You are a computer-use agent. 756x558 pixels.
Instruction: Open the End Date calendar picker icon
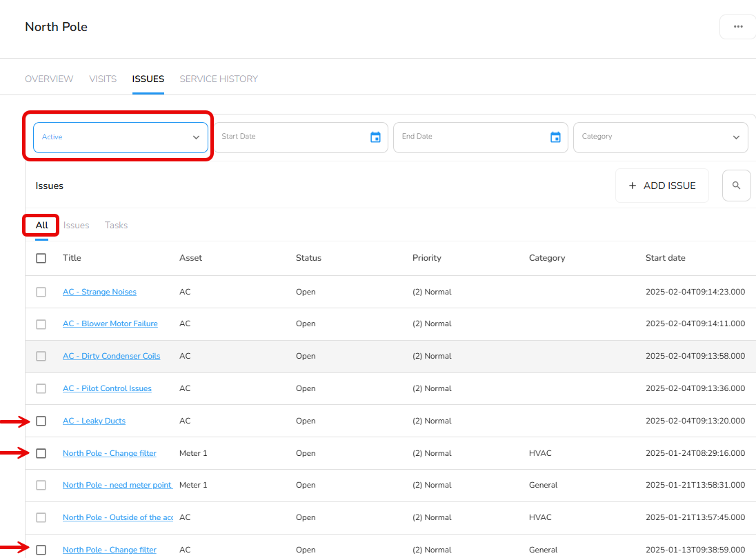pos(555,137)
